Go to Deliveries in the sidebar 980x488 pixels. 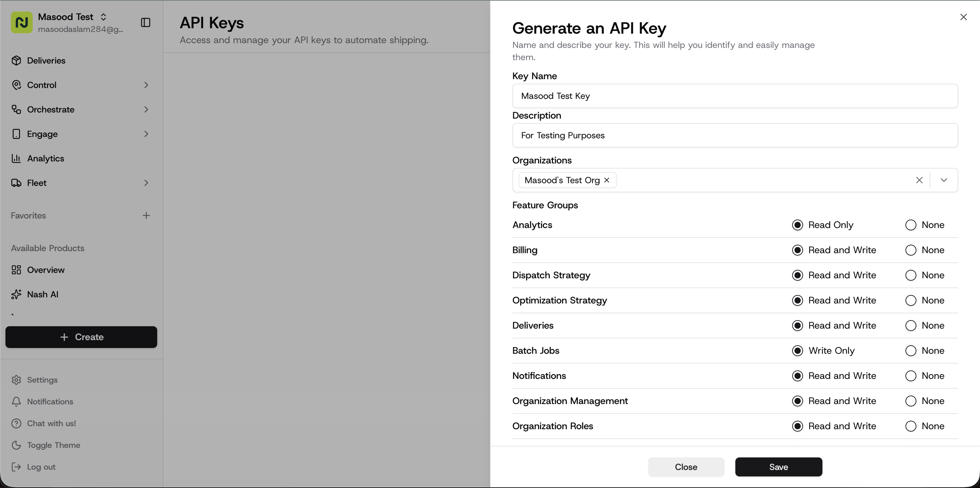tap(46, 60)
